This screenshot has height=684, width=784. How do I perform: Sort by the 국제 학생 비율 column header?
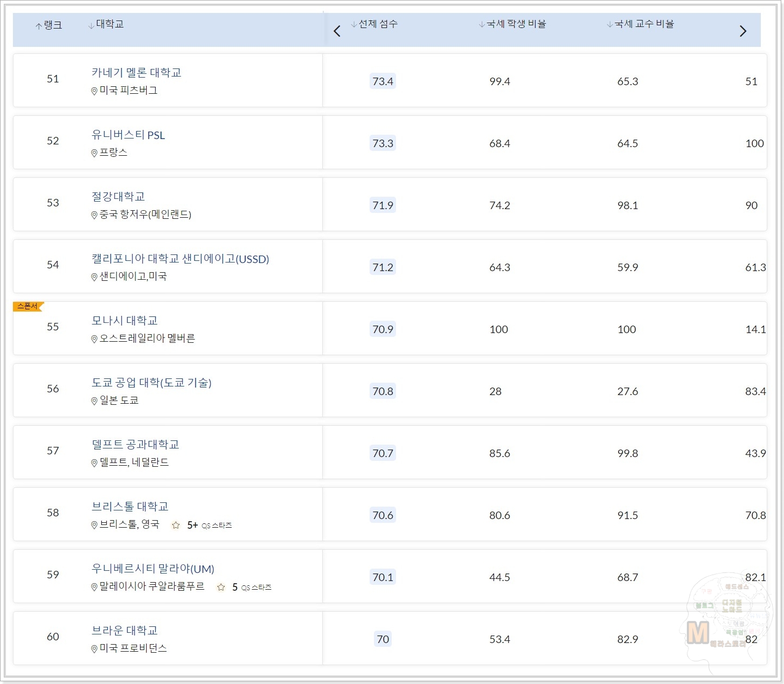512,24
